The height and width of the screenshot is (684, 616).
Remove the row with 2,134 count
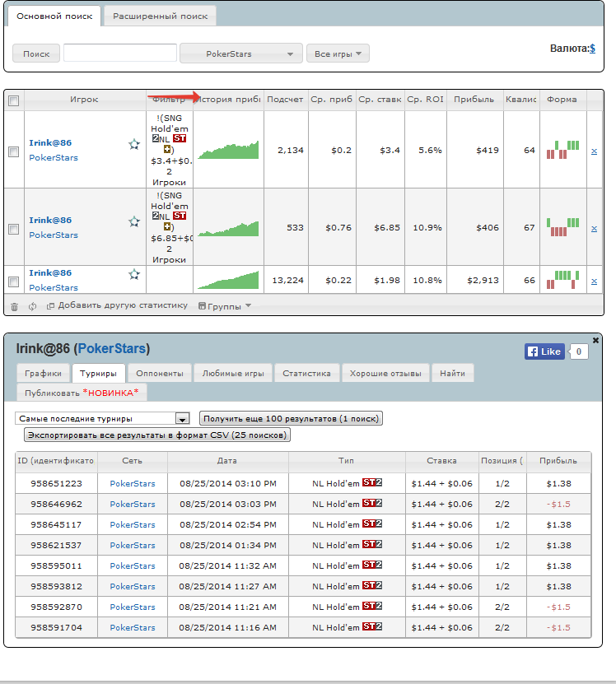pos(594,151)
